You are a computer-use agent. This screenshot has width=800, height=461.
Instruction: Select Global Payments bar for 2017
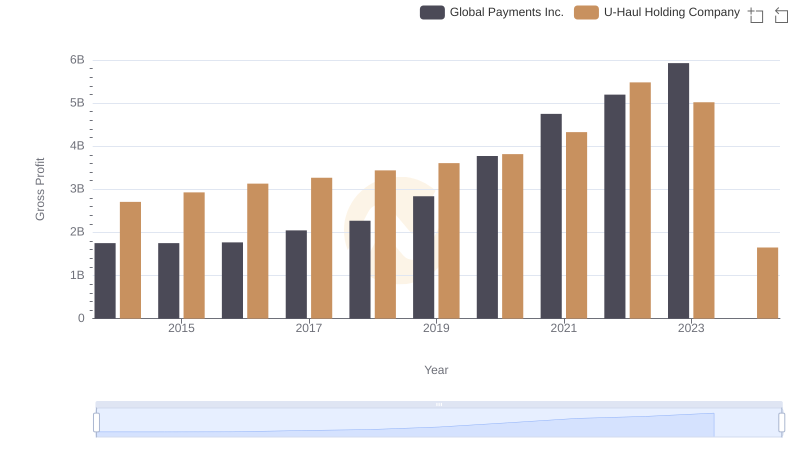click(296, 274)
